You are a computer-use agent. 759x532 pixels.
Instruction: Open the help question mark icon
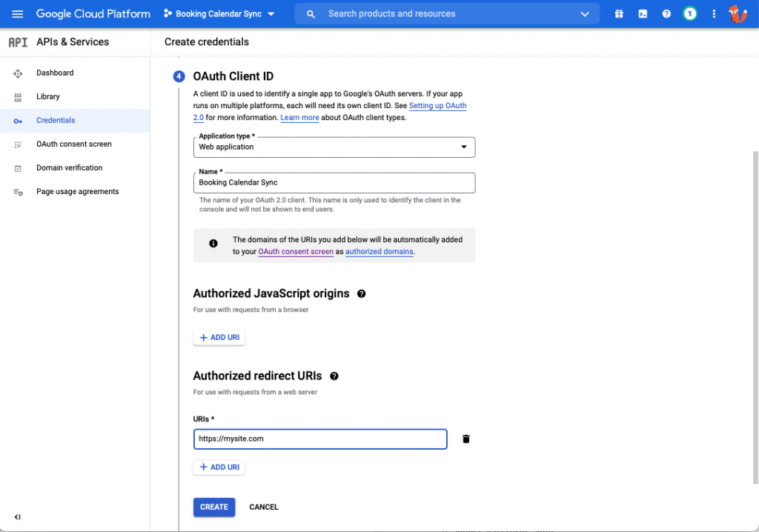[x=666, y=13]
